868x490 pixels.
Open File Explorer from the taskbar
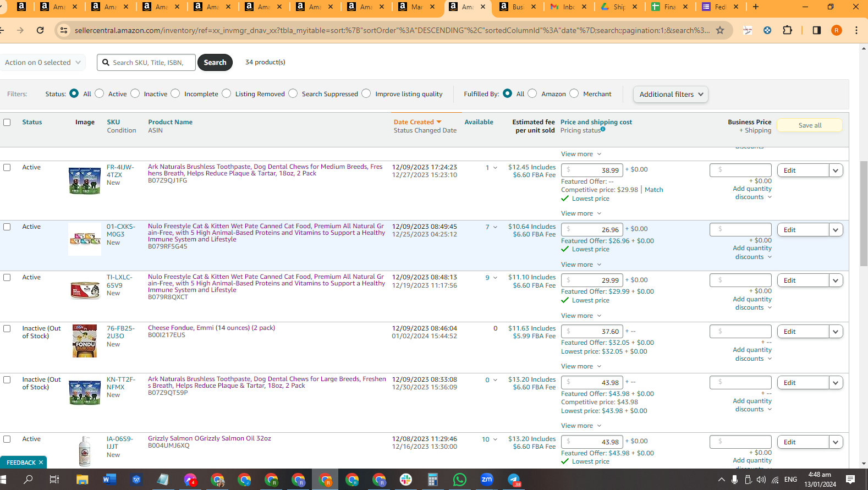(82, 480)
